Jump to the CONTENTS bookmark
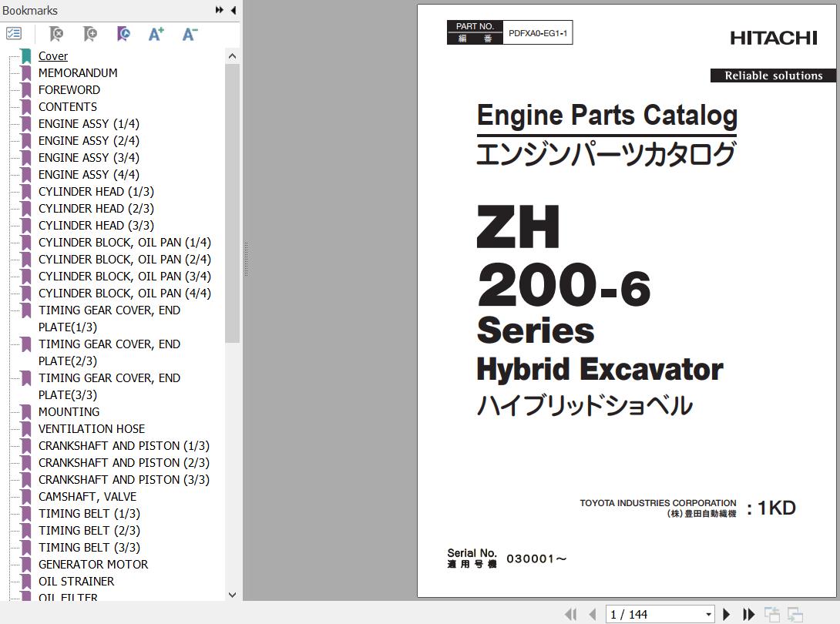The width and height of the screenshot is (840, 624). 68,107
